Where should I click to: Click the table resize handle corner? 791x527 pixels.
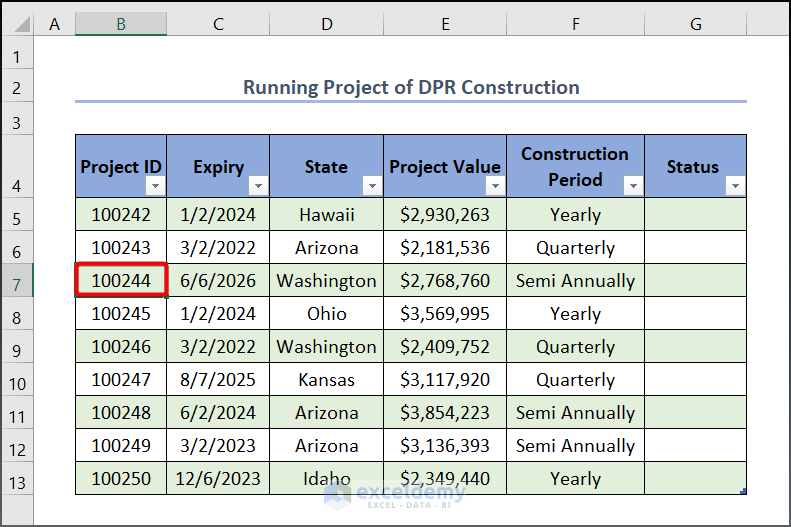pyautogui.click(x=744, y=491)
